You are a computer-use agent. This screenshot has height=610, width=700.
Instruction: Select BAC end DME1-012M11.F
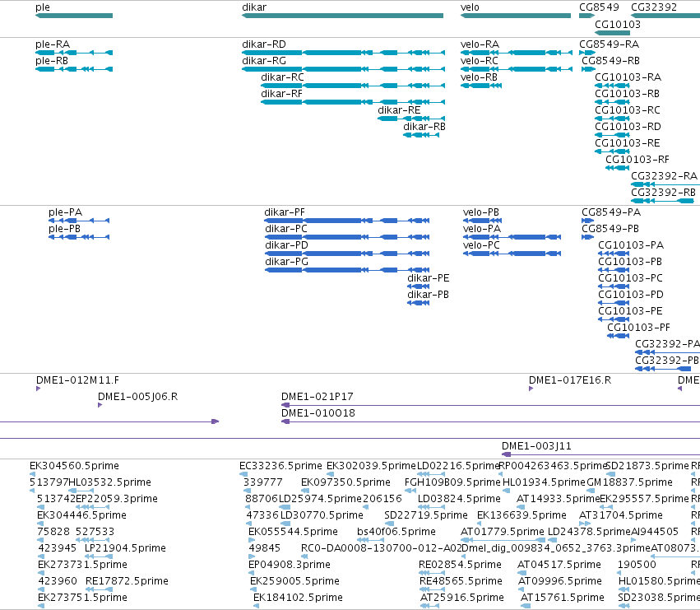pyautogui.click(x=77, y=380)
